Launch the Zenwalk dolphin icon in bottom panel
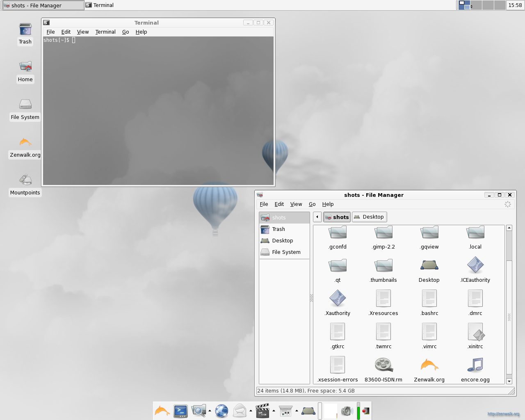Viewport: 525px width, 420px height. click(x=162, y=411)
